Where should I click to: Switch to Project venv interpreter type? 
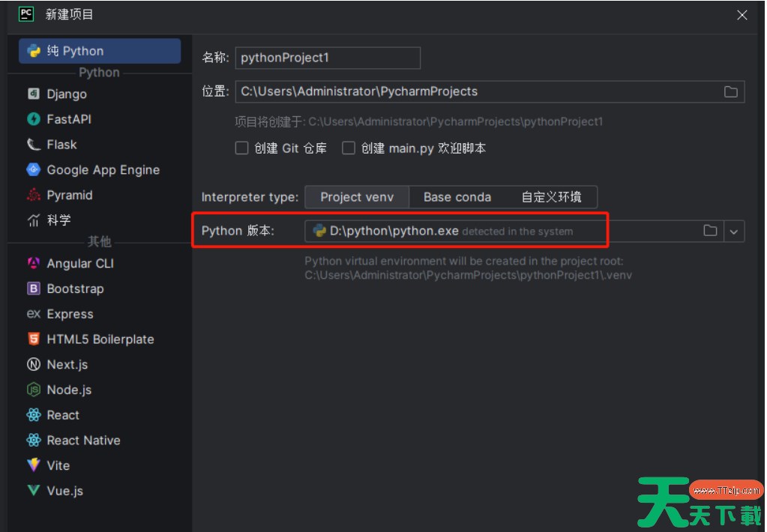357,197
